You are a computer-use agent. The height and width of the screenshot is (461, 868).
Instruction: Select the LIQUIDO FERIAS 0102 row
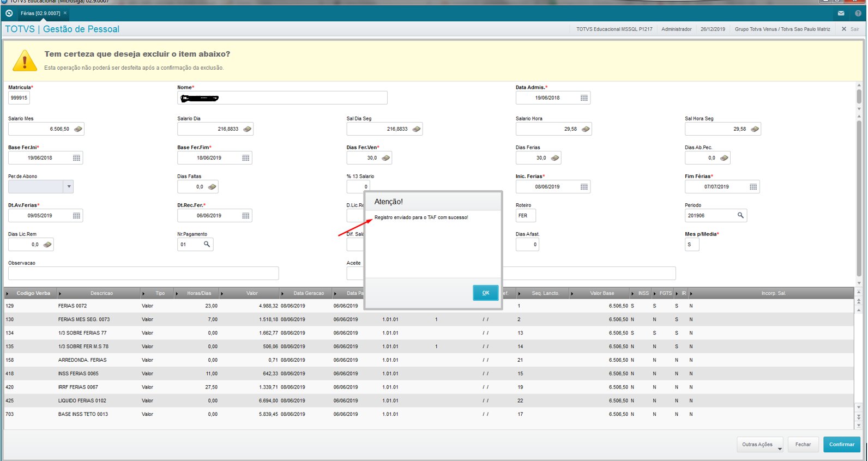[x=429, y=401]
